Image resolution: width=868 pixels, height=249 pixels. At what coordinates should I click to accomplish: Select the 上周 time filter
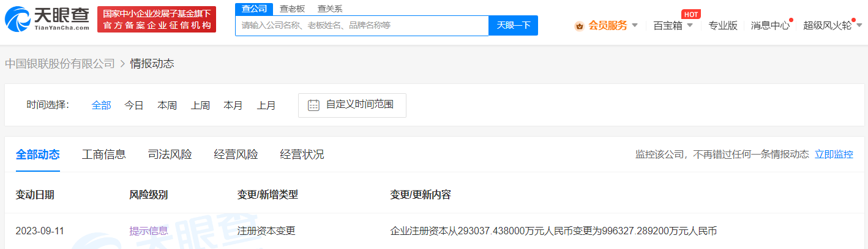pos(200,105)
